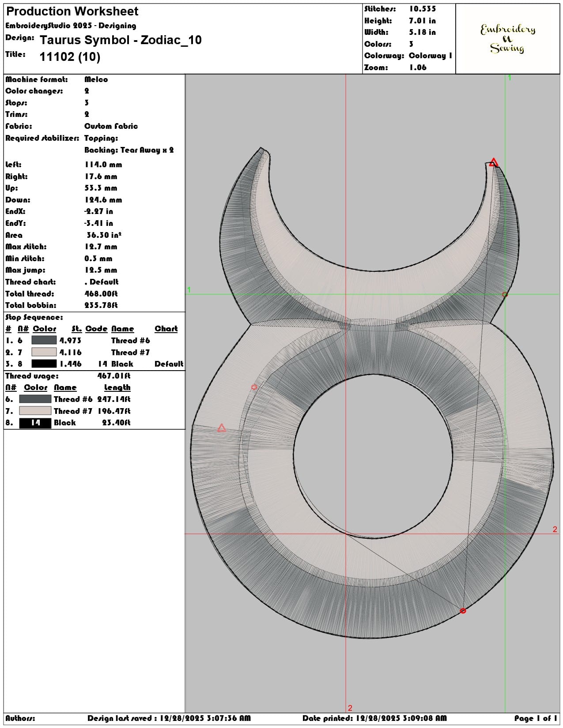Click the Stop Sequence heading
This screenshot has height=728, width=563.
pos(34,317)
